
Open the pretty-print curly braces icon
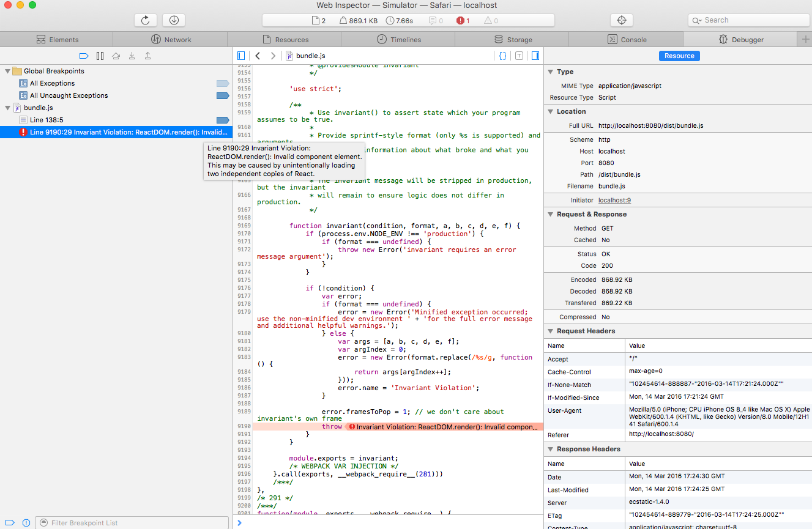pyautogui.click(x=502, y=56)
